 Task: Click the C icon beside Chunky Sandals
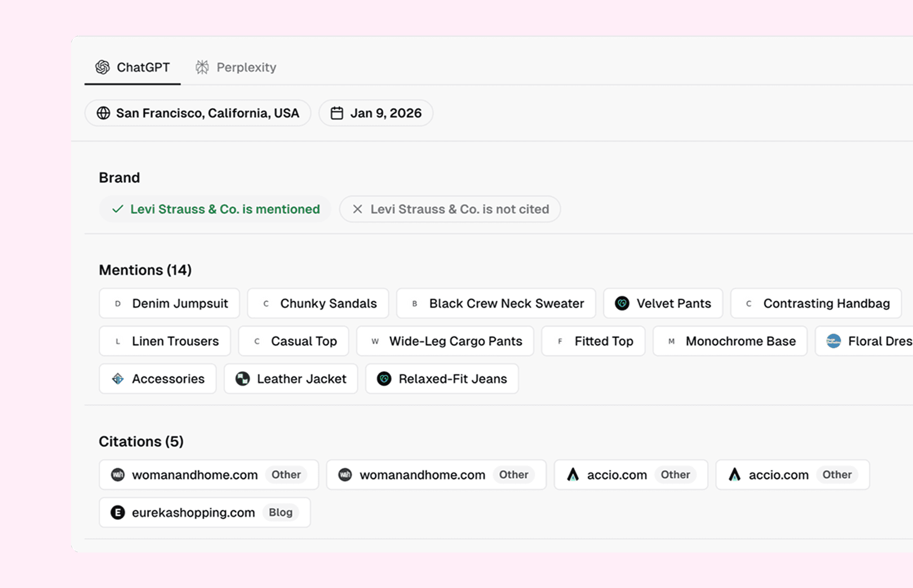[266, 304]
